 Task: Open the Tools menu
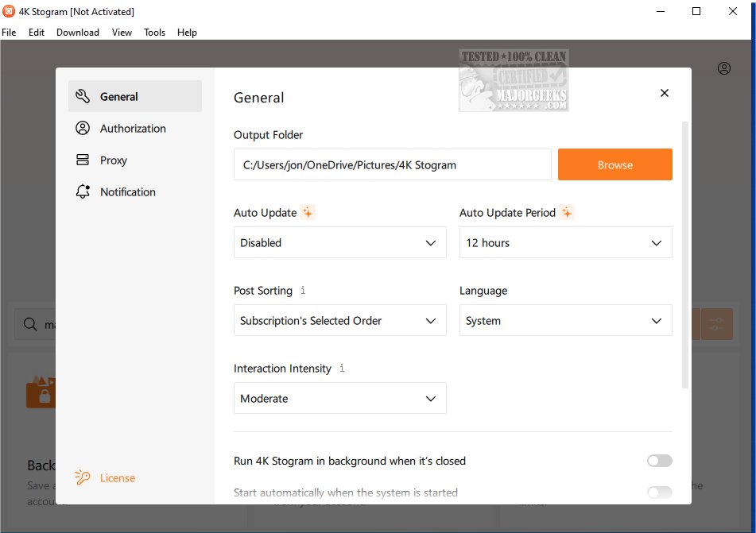154,33
